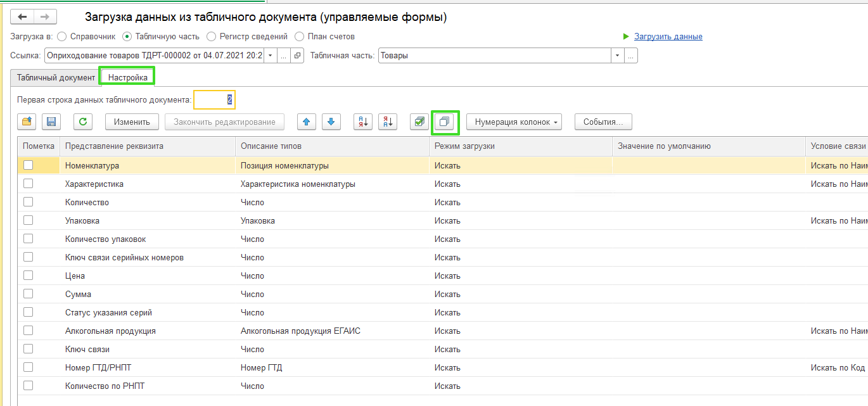Open settings from file icon

coord(27,122)
